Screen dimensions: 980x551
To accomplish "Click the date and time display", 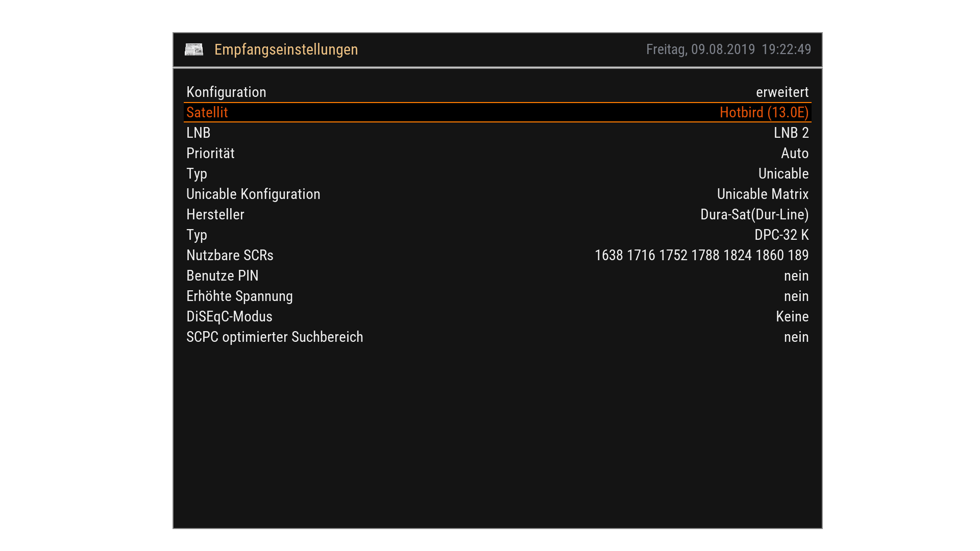I will tap(728, 49).
